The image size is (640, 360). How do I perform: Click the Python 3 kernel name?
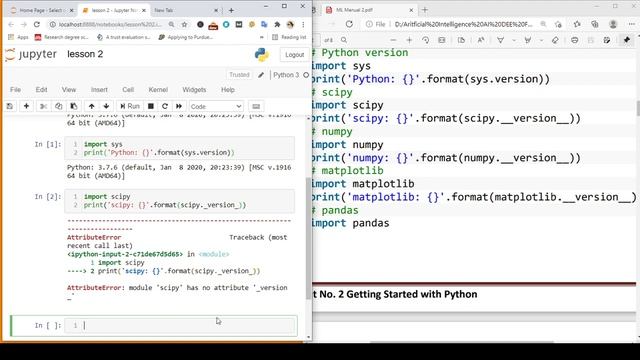click(x=286, y=75)
